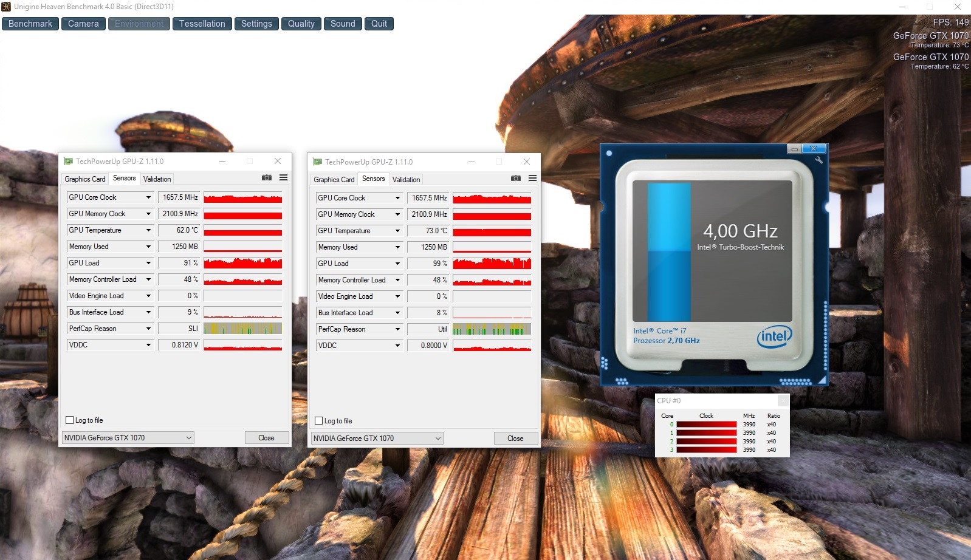Click the "CPU #0" widget header

point(669,401)
